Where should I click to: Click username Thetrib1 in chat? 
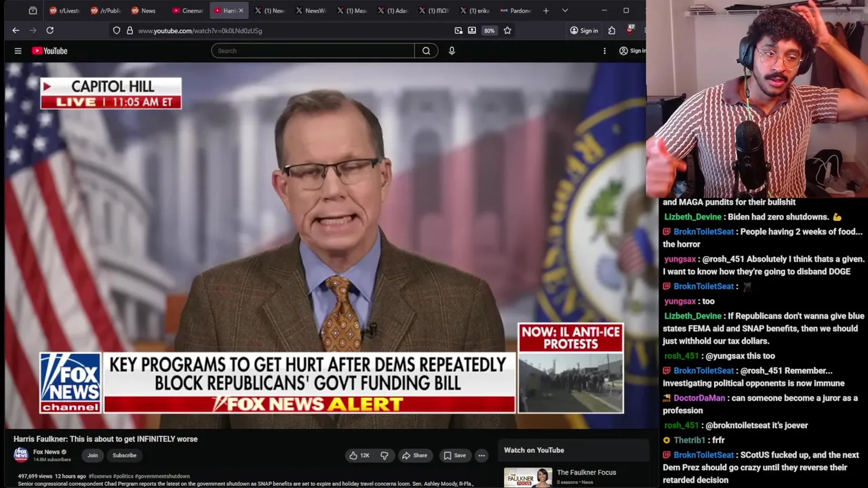[689, 440]
